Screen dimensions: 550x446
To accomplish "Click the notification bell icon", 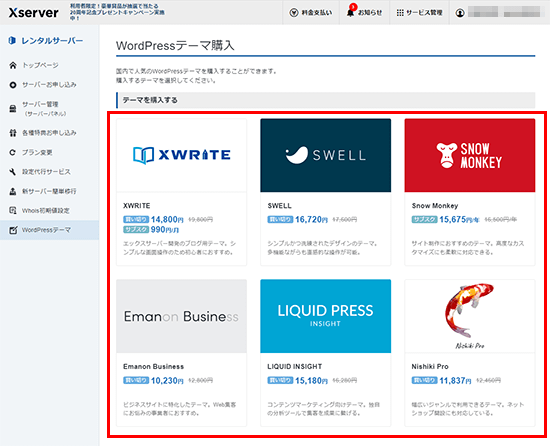I will [350, 12].
